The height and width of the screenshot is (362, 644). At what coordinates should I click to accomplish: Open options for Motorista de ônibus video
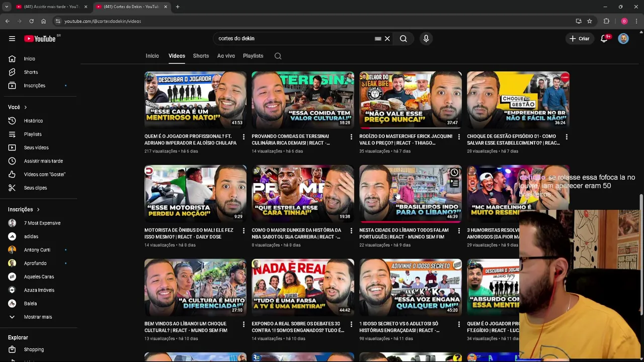point(244,231)
